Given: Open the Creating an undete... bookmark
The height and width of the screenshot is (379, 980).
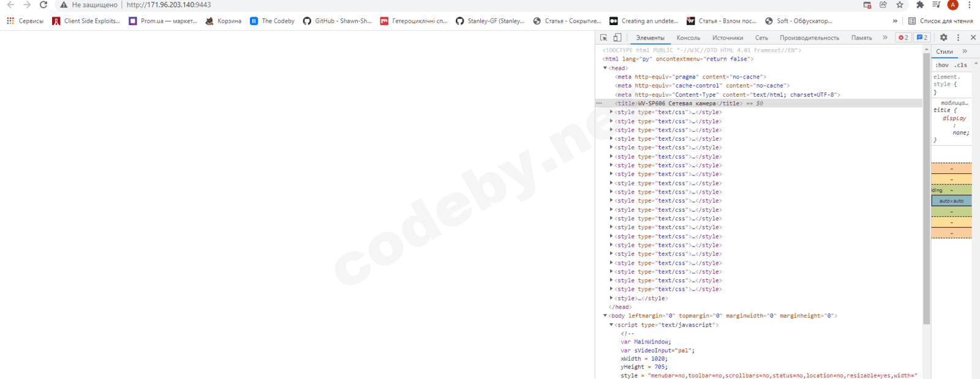Looking at the screenshot, I should (x=644, y=21).
